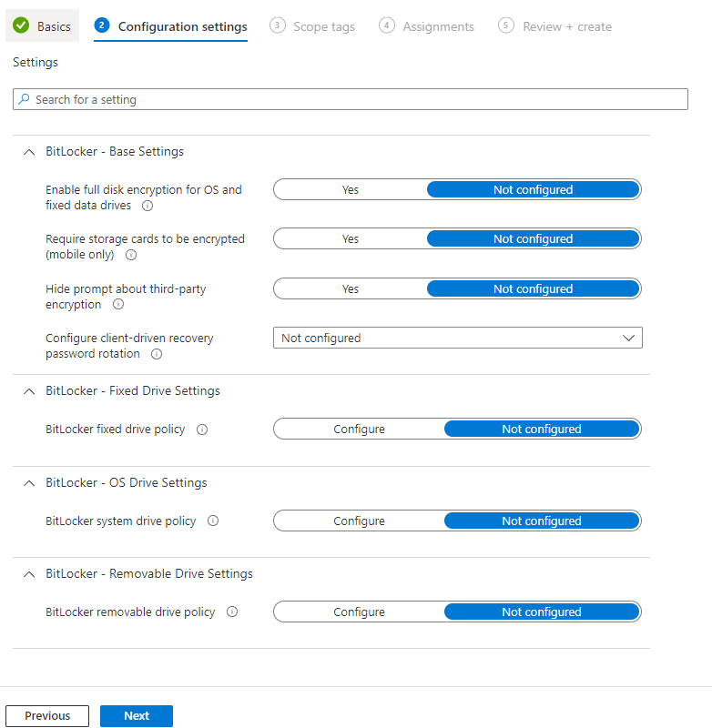Click the green checkmark on Basics step
Screen dimensions: 712x728
pos(21,25)
